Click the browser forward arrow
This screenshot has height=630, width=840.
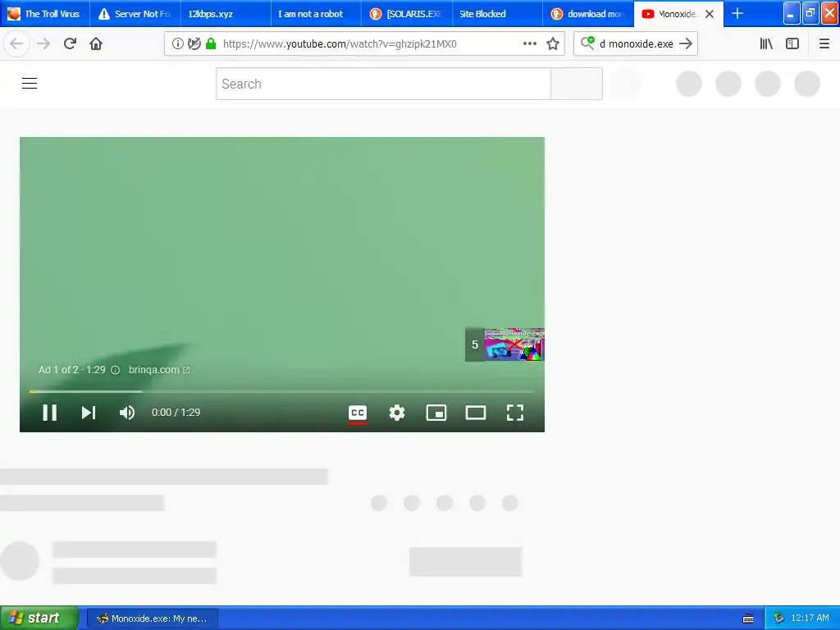[43, 43]
